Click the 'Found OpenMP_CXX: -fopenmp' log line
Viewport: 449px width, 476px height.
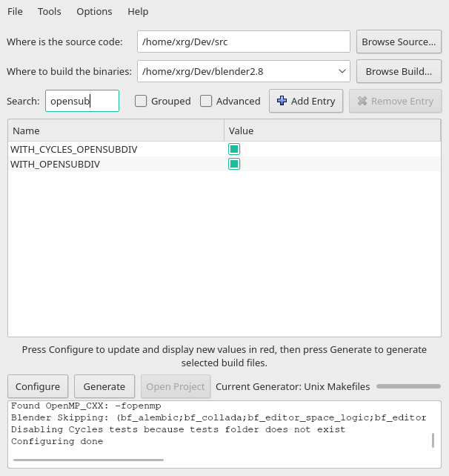[x=86, y=406]
